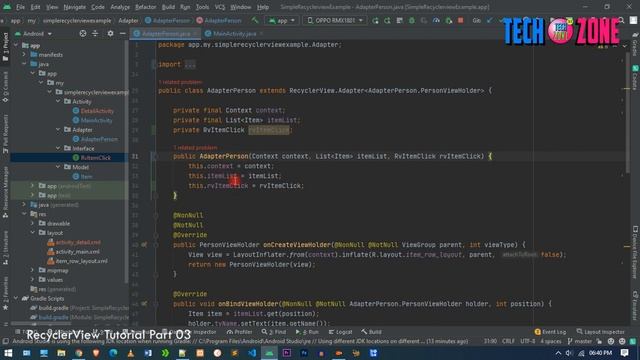Click the red Stop button in toolbar

(x=460, y=20)
